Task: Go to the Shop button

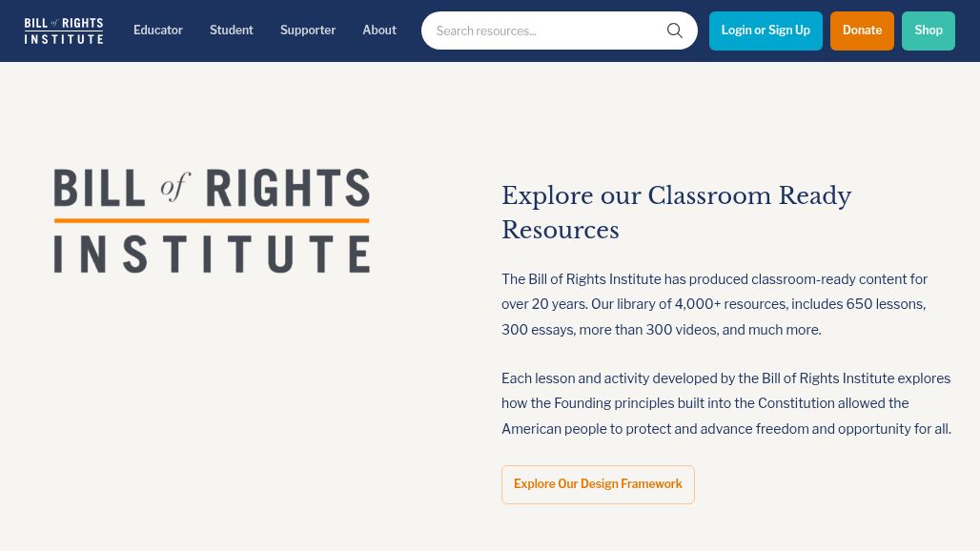Action: pos(929,31)
